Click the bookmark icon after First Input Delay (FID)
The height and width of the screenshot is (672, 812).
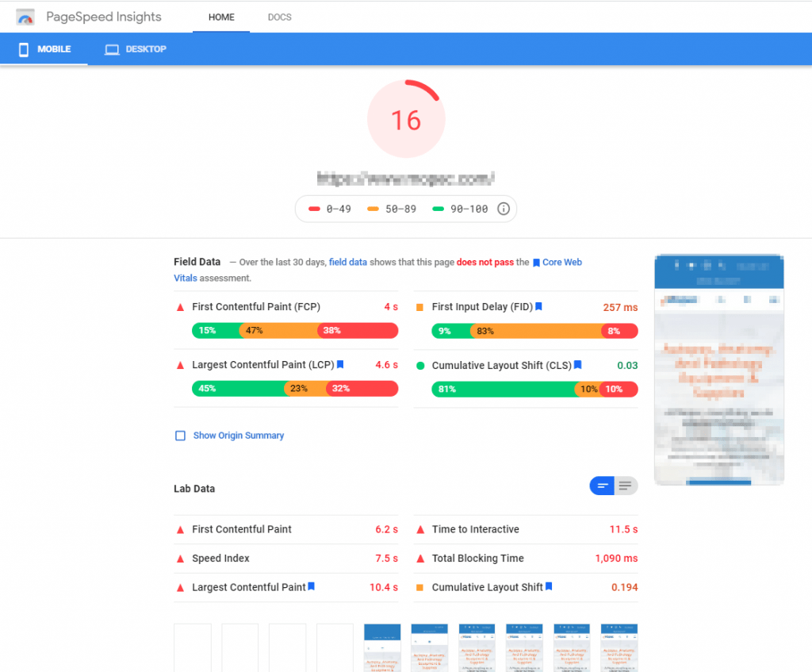point(538,307)
